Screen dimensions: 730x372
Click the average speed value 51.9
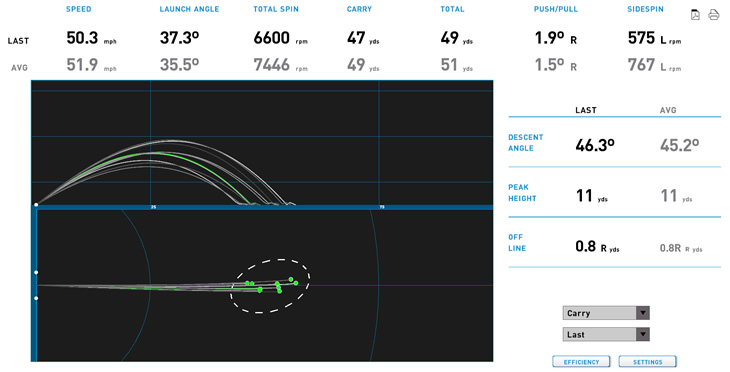pos(82,65)
